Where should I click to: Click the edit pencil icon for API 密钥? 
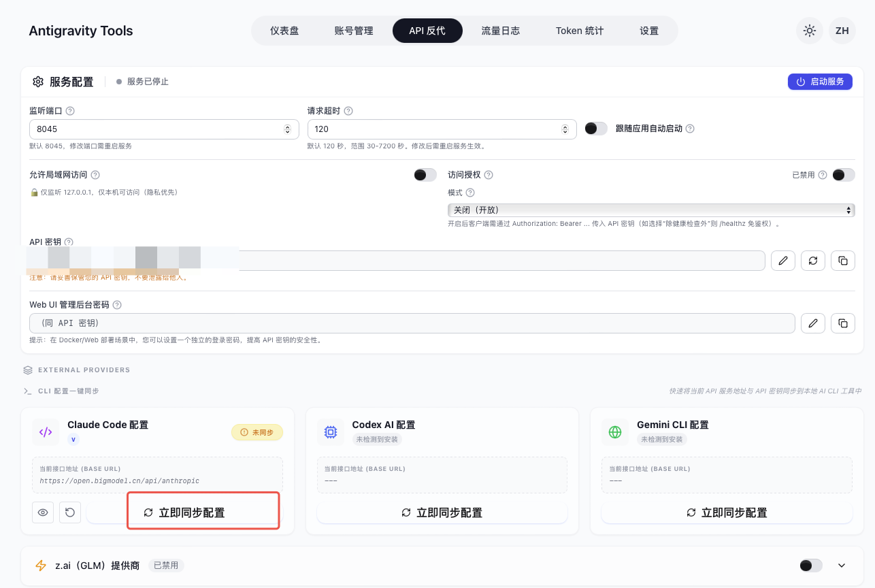pos(782,261)
